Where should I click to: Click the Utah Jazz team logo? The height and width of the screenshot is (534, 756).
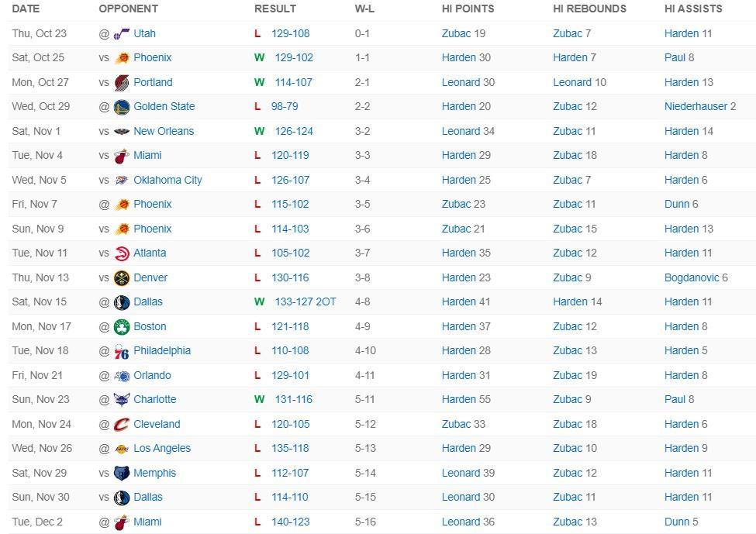click(122, 33)
